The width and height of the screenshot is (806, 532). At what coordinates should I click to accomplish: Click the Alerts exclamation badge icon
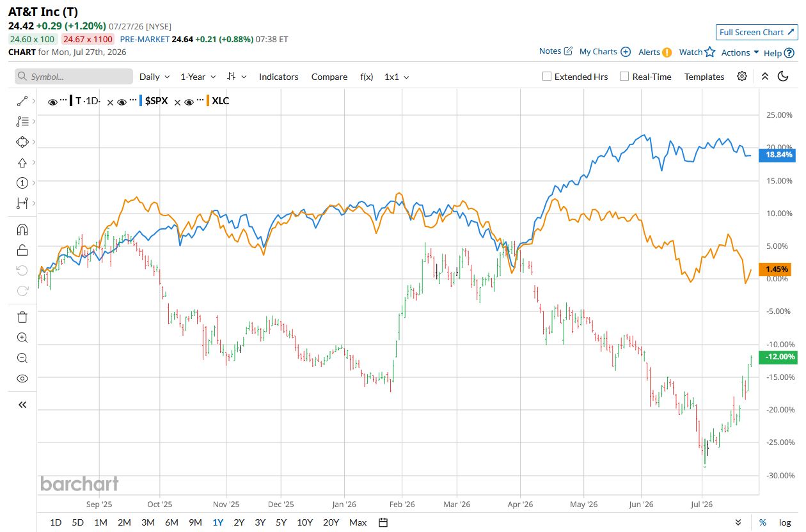click(x=667, y=52)
